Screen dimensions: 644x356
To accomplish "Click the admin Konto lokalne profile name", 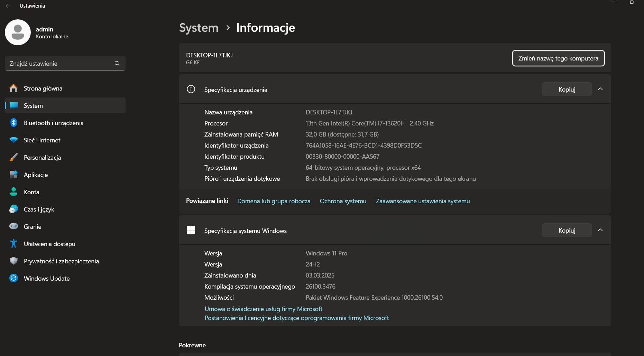I will (52, 32).
